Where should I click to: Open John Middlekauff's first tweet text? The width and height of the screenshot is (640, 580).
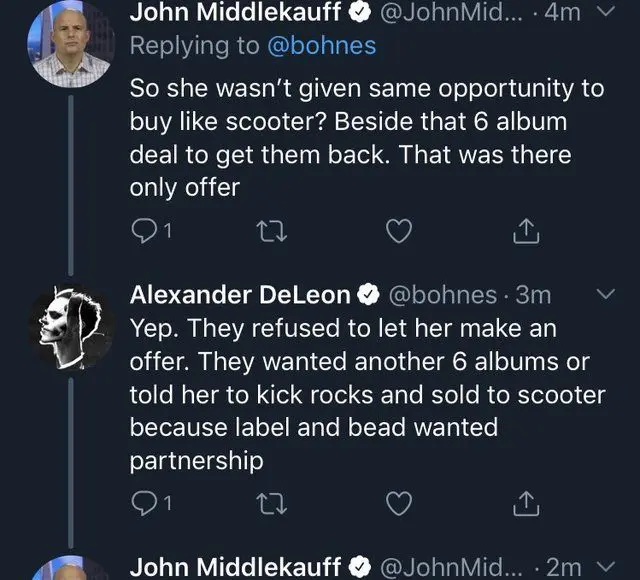[366, 137]
